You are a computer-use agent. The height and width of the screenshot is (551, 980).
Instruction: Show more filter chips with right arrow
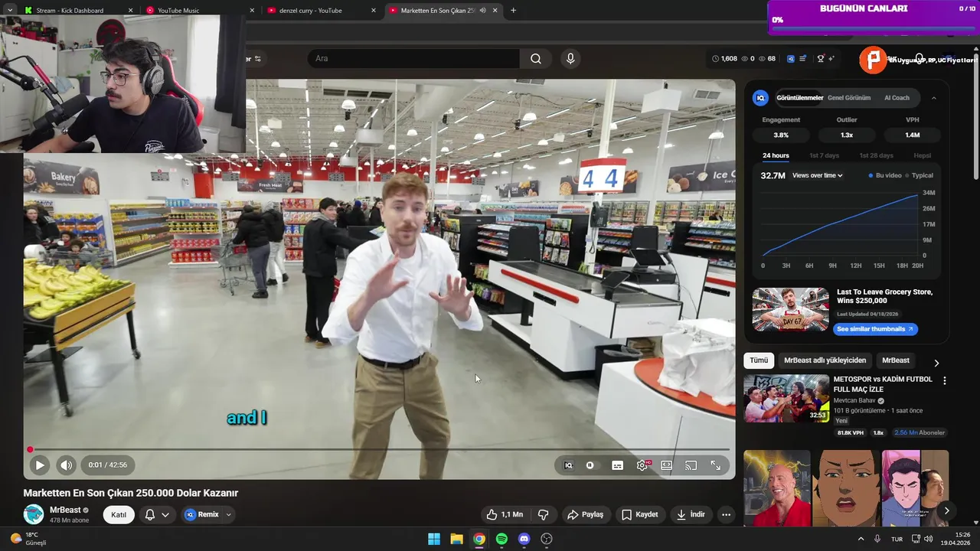tap(936, 363)
